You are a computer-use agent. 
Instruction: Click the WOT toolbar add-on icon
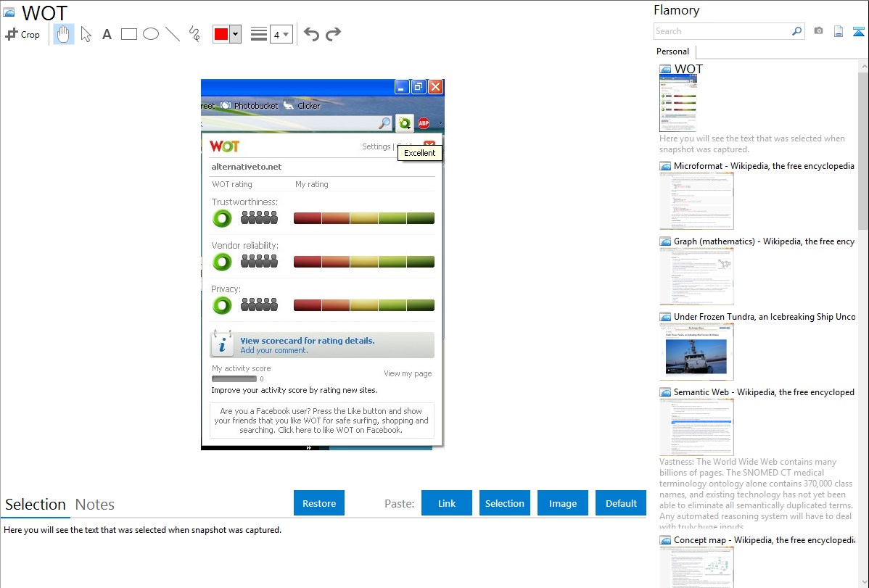point(405,123)
